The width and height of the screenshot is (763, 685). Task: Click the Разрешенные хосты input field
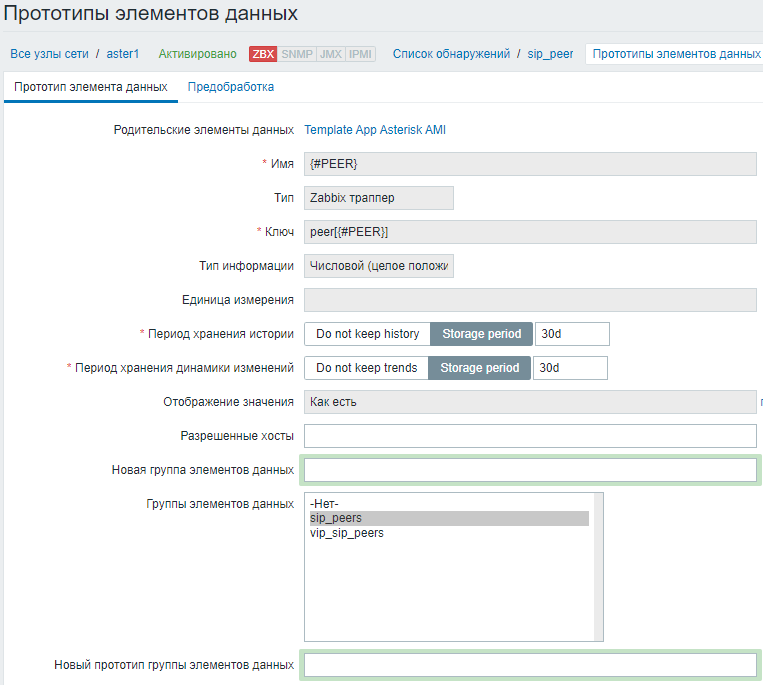530,436
